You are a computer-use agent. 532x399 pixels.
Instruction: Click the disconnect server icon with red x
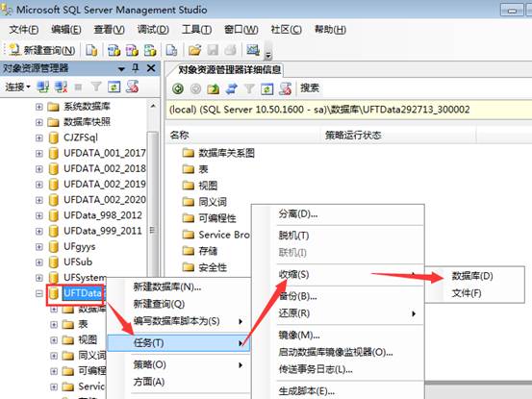pyautogui.click(x=61, y=87)
